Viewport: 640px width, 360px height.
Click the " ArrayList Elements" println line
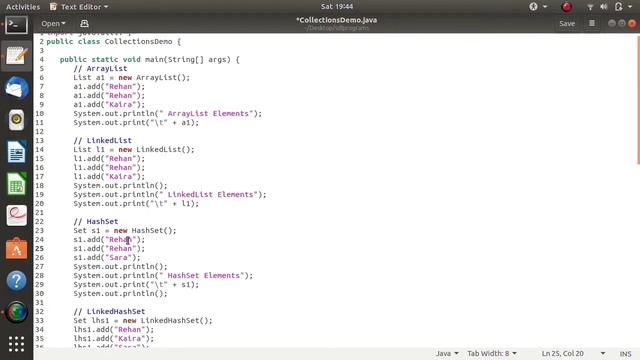tap(168, 113)
